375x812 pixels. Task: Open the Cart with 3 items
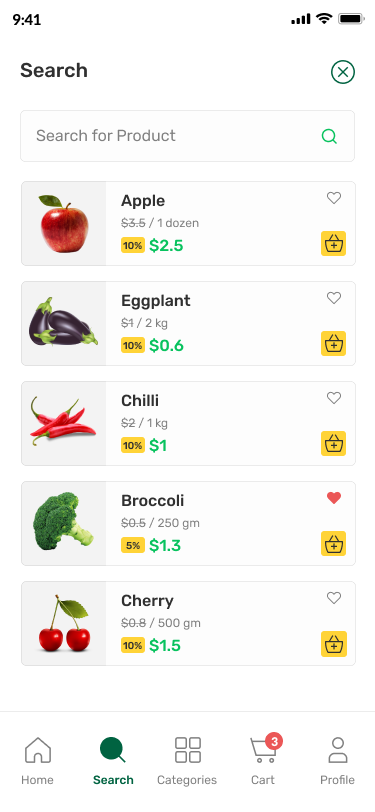tap(263, 761)
